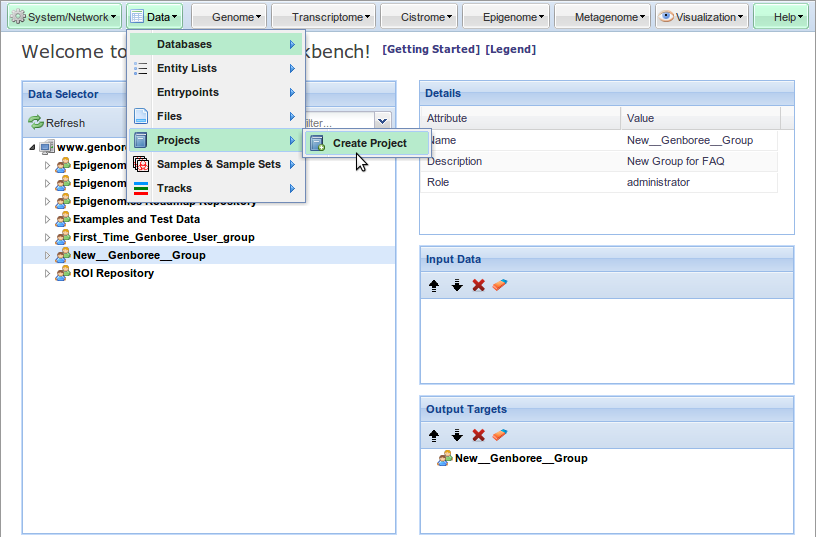This screenshot has width=816, height=537.
Task: Open the filter dropdown arrow in Data Selector
Action: click(x=382, y=122)
